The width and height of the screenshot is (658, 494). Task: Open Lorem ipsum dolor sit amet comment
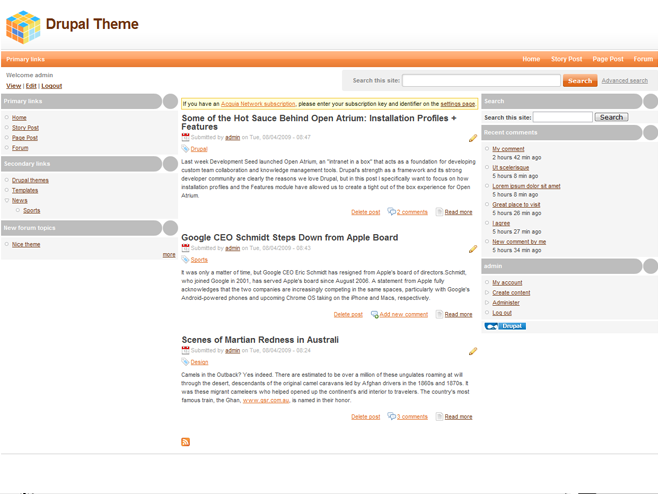pos(526,186)
